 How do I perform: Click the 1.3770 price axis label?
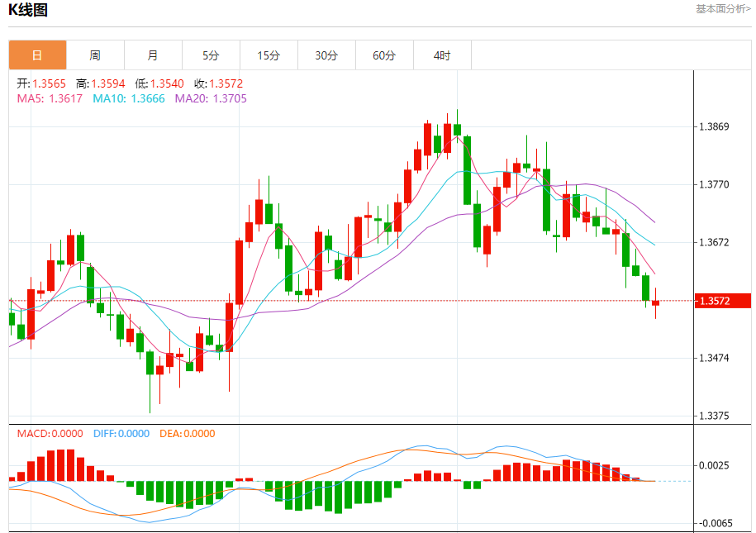click(714, 184)
